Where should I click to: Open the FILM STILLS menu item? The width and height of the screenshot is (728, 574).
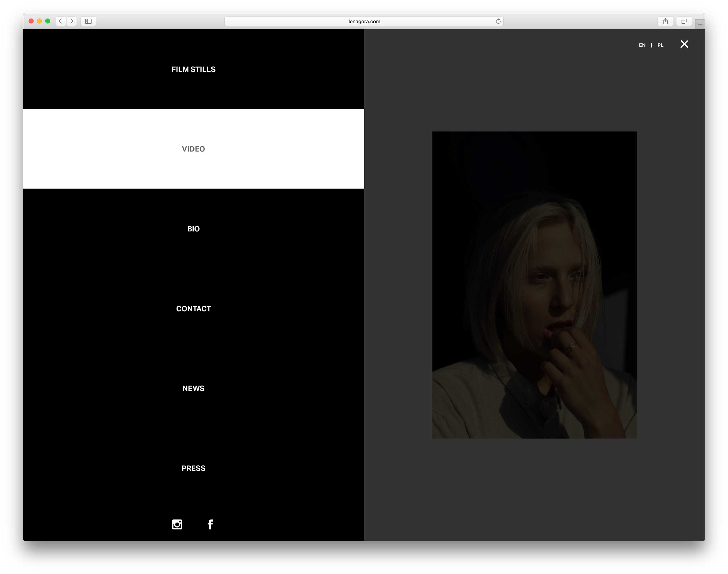tap(193, 69)
